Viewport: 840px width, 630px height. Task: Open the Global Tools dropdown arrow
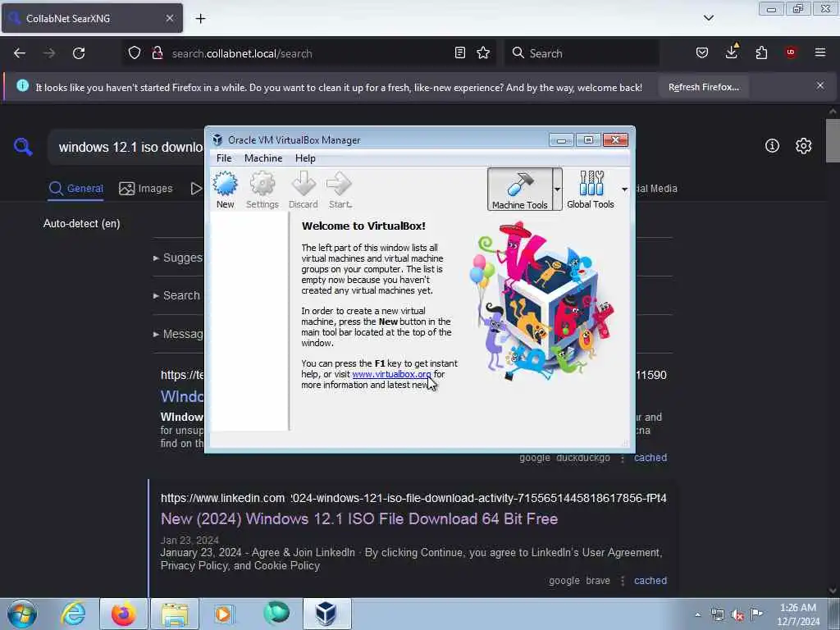pos(624,189)
